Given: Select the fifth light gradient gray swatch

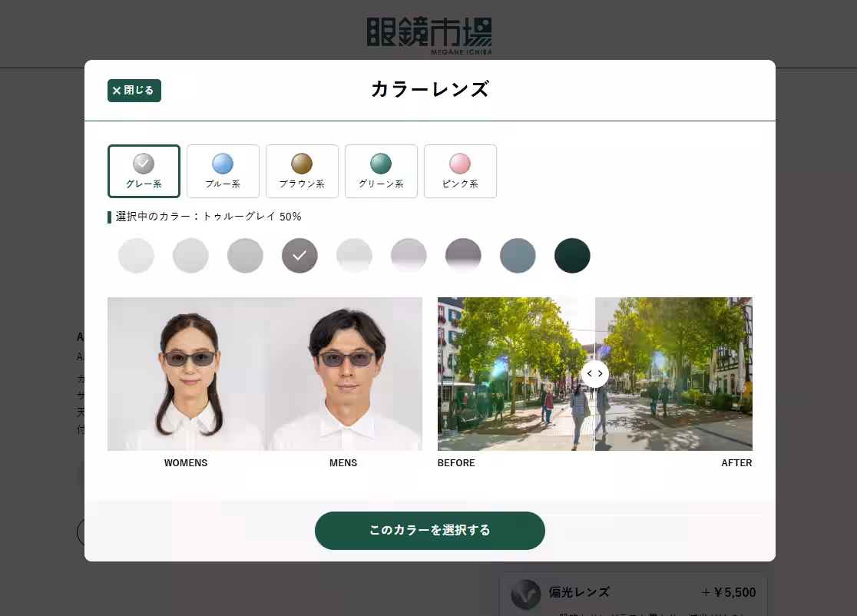Looking at the screenshot, I should click(354, 256).
